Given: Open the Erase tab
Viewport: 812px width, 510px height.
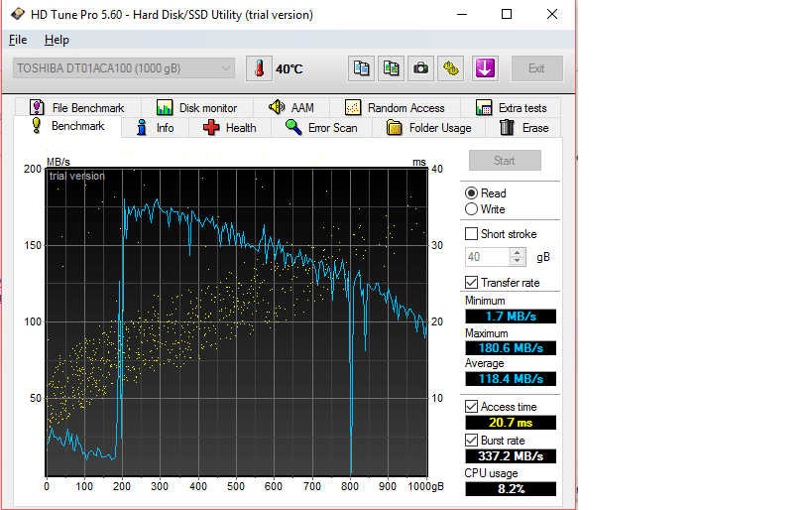Looking at the screenshot, I should coord(523,128).
